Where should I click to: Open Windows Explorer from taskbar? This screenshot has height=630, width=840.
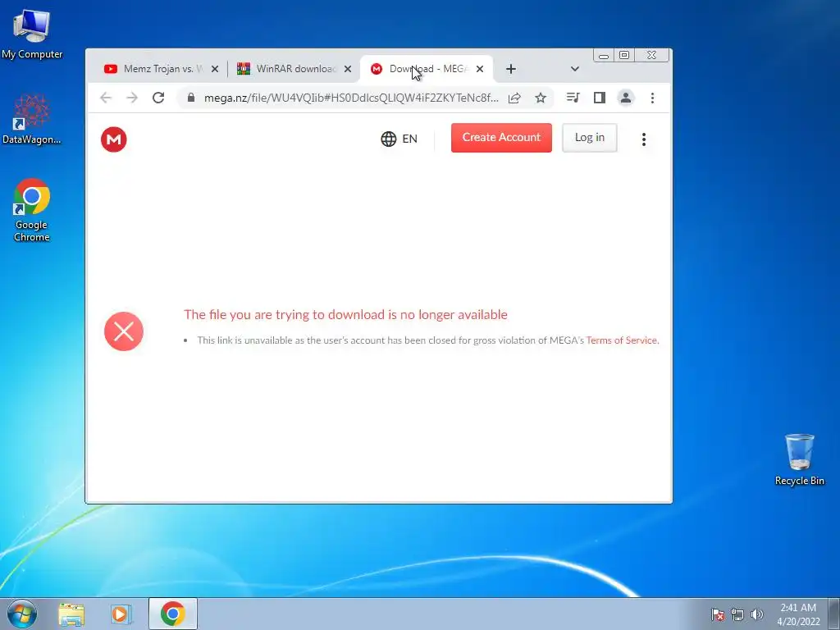click(71, 614)
